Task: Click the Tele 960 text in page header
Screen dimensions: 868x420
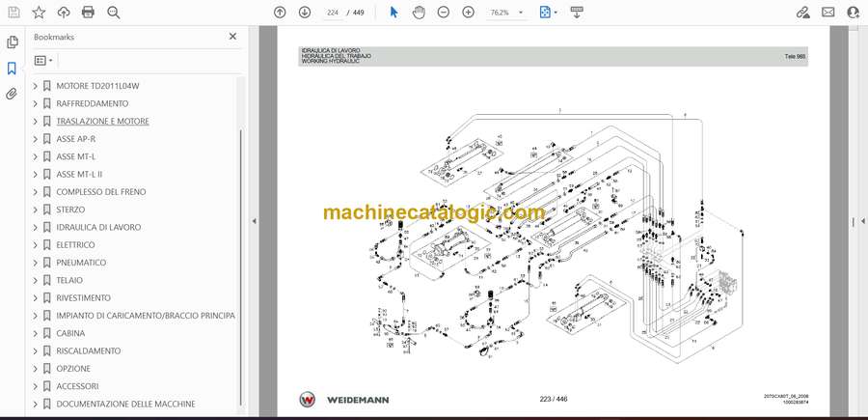Action: pyautogui.click(x=795, y=57)
